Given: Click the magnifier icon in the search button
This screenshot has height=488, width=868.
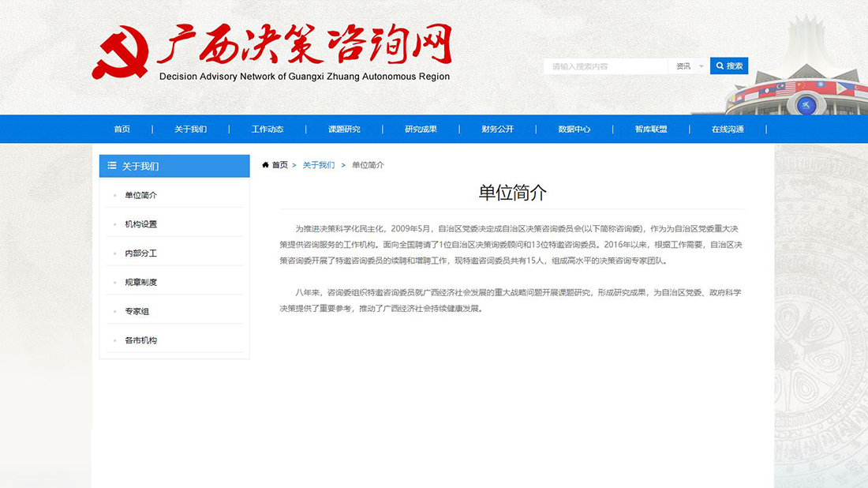Looking at the screenshot, I should 720,66.
